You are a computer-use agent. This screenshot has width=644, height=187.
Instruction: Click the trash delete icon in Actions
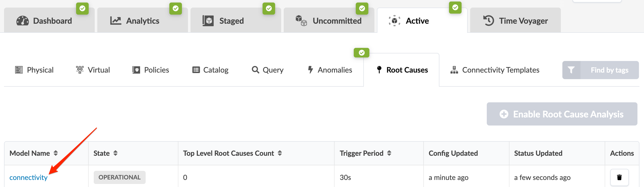[x=619, y=177]
